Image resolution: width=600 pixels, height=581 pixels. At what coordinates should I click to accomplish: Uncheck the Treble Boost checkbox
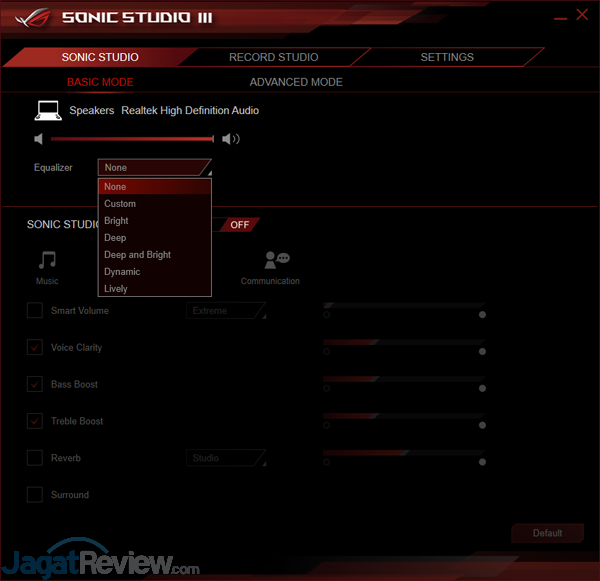[35, 421]
